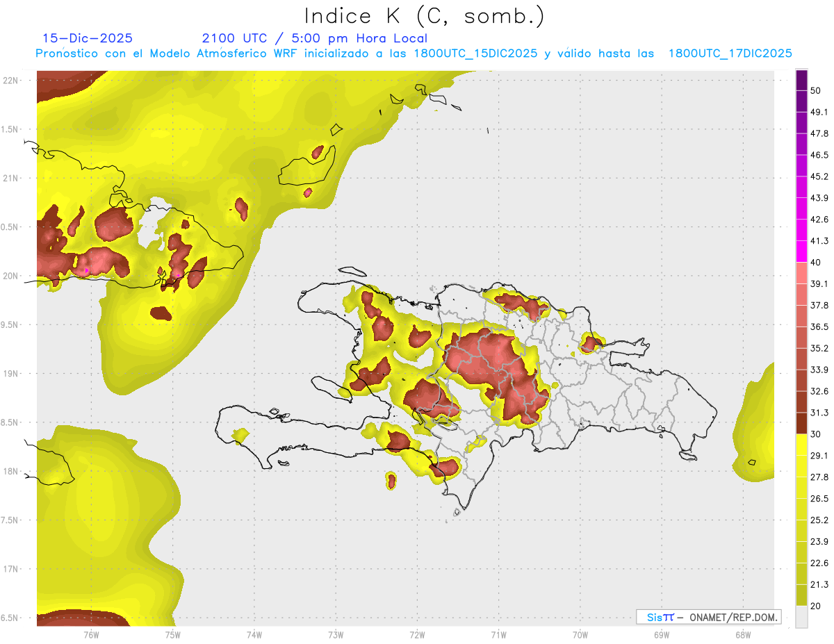Click the 73W longitude axis label
This screenshot has height=644, width=834.
[335, 634]
